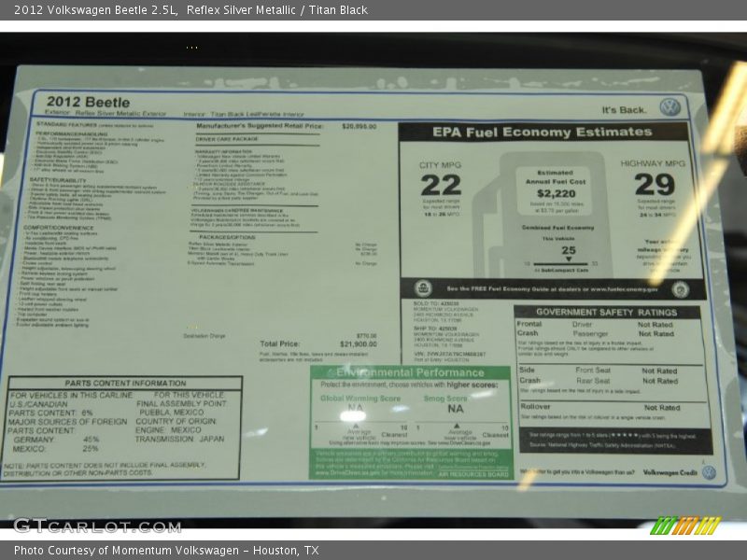This screenshot has width=747, height=560.
Task: Click the colored stripes logo in bottom corner
Action: (x=685, y=525)
